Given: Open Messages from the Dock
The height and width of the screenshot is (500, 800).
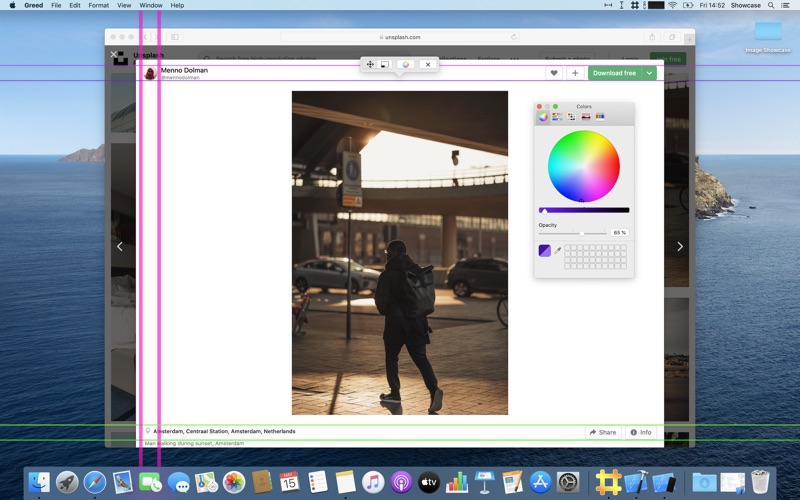Looking at the screenshot, I should pos(179,482).
